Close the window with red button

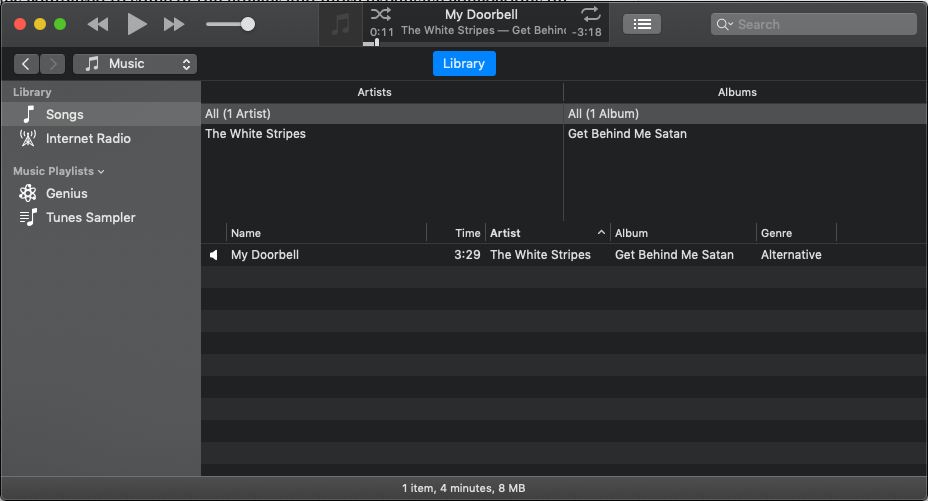pos(20,24)
